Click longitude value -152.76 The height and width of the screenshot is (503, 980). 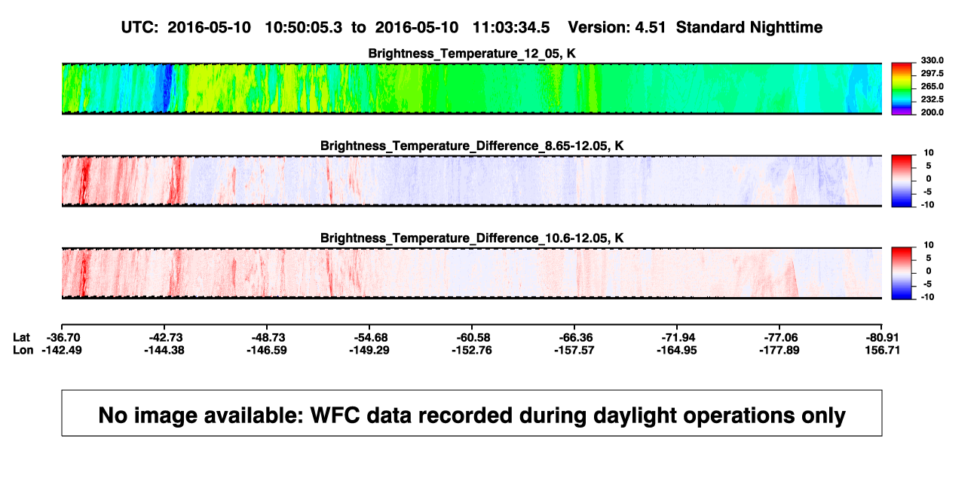pos(472,350)
